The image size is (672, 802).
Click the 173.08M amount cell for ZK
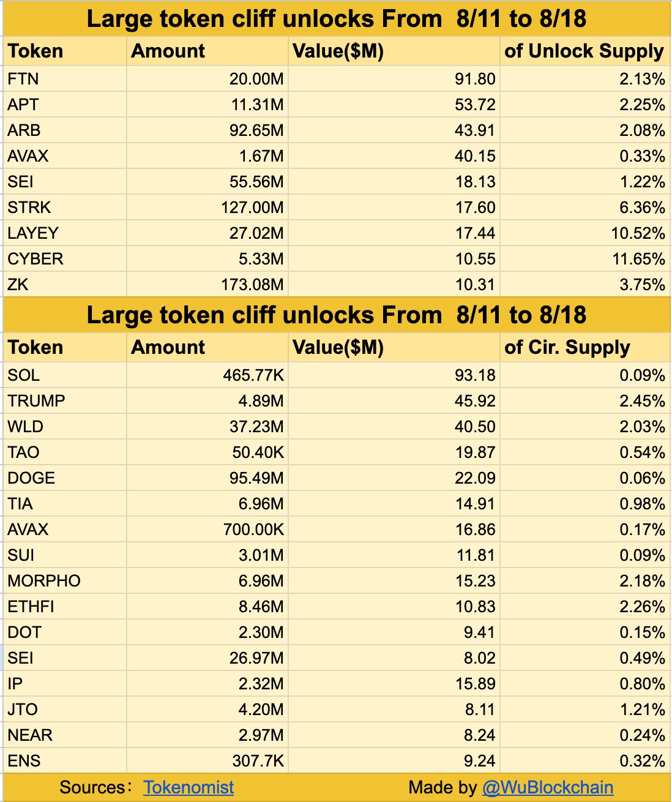click(x=207, y=285)
